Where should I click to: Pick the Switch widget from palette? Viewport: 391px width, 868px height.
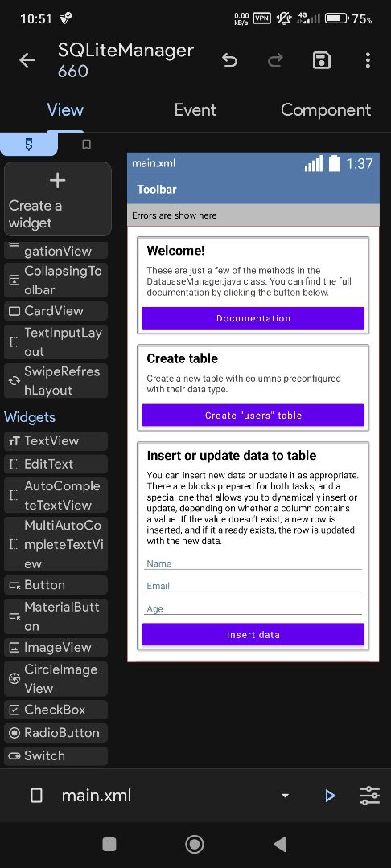(56, 756)
